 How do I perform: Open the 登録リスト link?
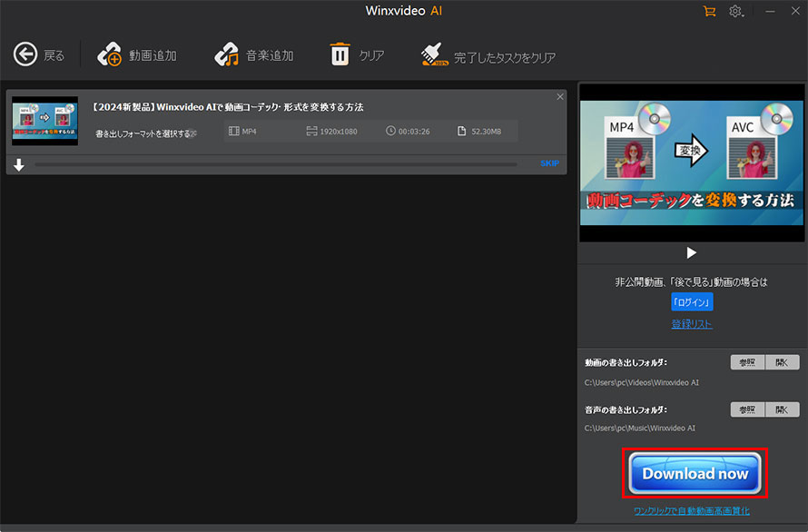(692, 324)
